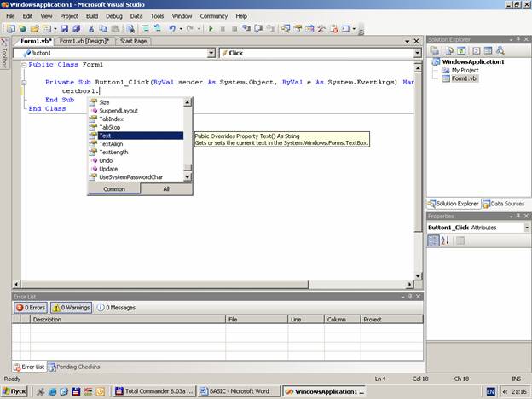Toggle the 0 Messages filter button

116,308
